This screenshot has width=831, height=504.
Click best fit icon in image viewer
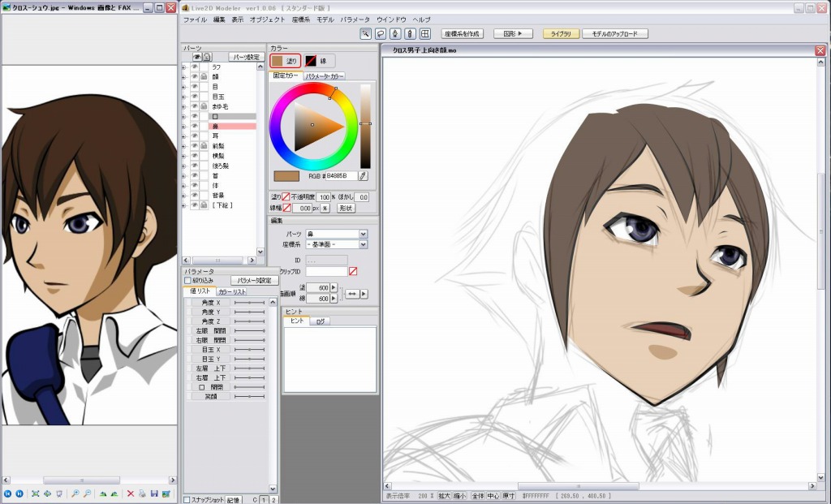click(36, 493)
